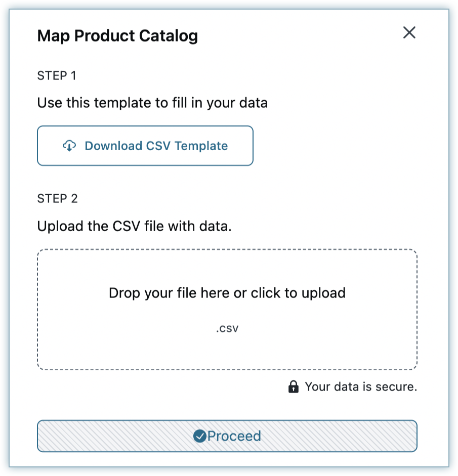Viewport: 458px width, 476px height.
Task: Click 'Use this template to fill in your data'
Action: tap(152, 103)
